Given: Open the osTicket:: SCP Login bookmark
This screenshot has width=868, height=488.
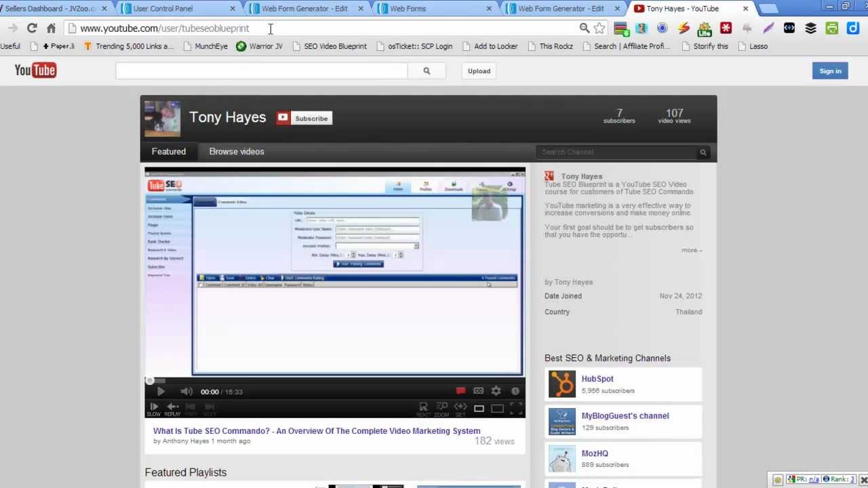Looking at the screenshot, I should click(x=414, y=46).
